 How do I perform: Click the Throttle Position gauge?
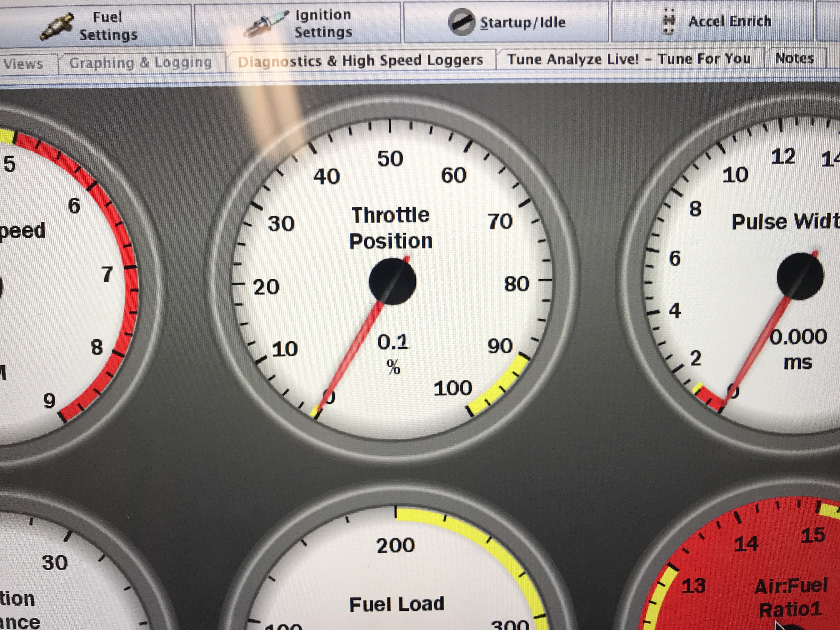point(391,228)
